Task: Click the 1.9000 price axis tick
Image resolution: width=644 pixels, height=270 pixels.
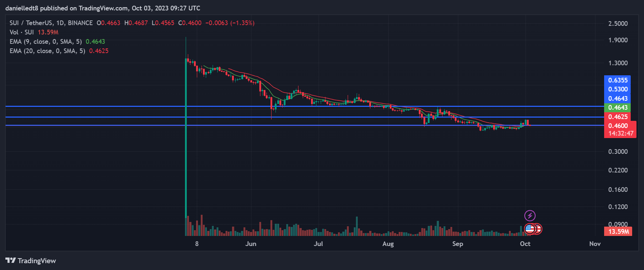Action: [x=618, y=40]
